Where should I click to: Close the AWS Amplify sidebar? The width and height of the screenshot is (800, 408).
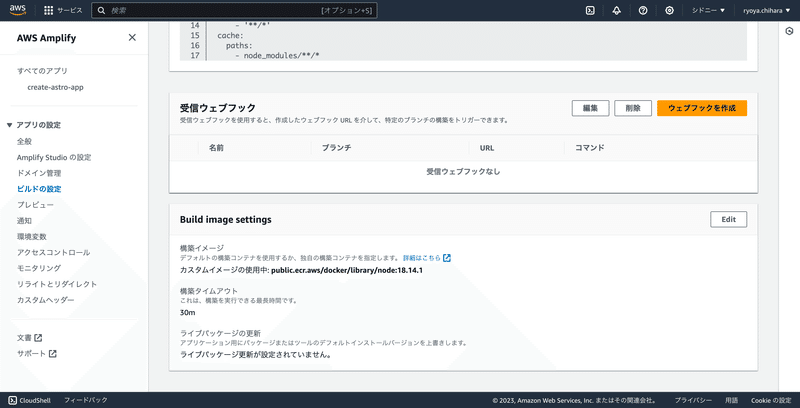point(132,37)
